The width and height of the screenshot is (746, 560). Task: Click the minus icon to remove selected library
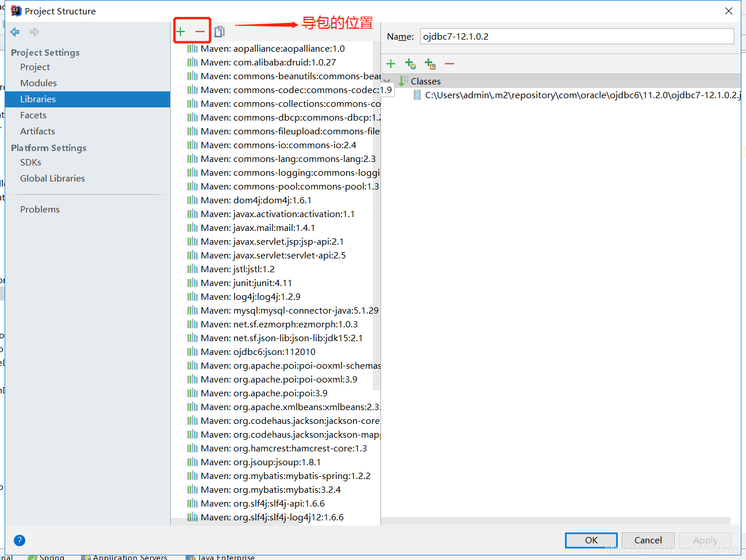pos(199,32)
